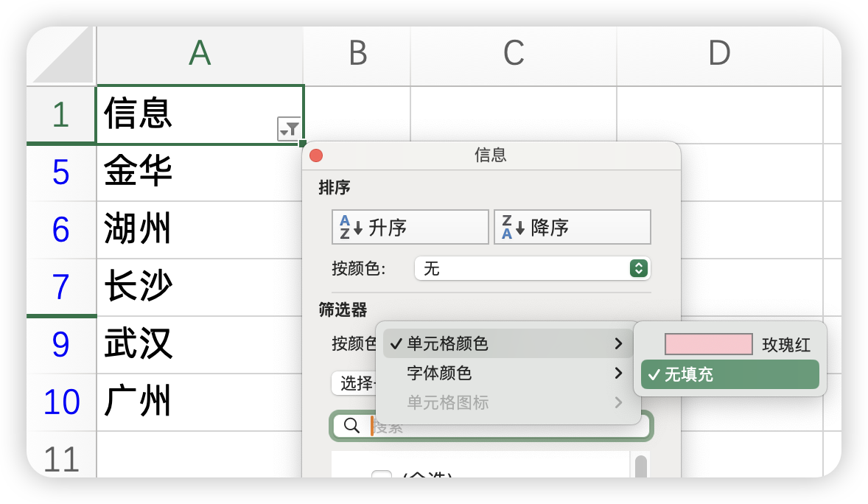
Task: Click cell containing 武汉
Action: pos(200,345)
